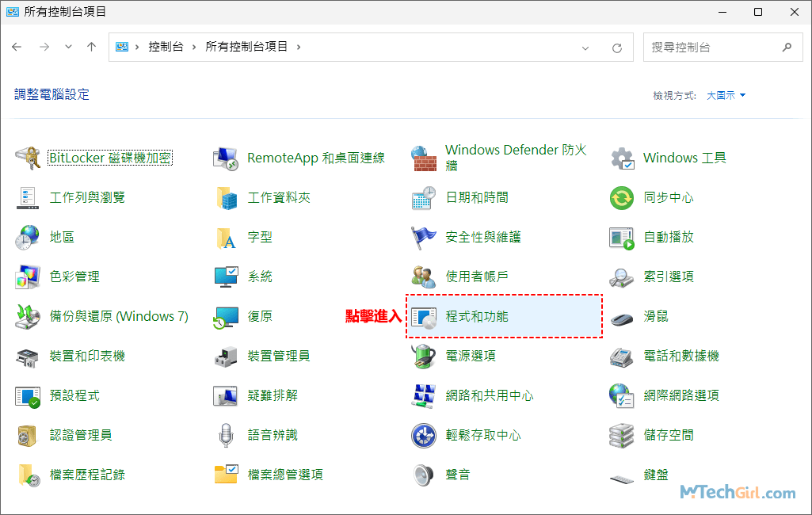
Task: Expand chevron after 控制台 in address path
Action: [192, 47]
